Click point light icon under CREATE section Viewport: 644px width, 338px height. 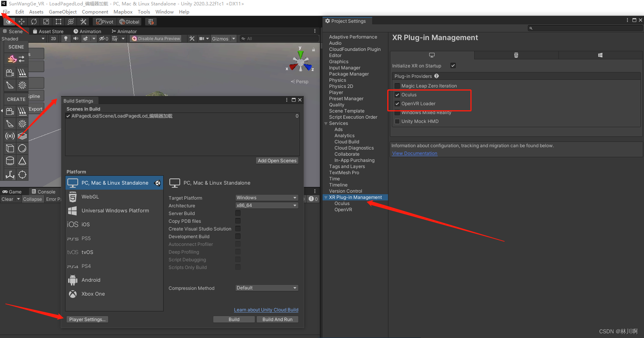(x=22, y=124)
